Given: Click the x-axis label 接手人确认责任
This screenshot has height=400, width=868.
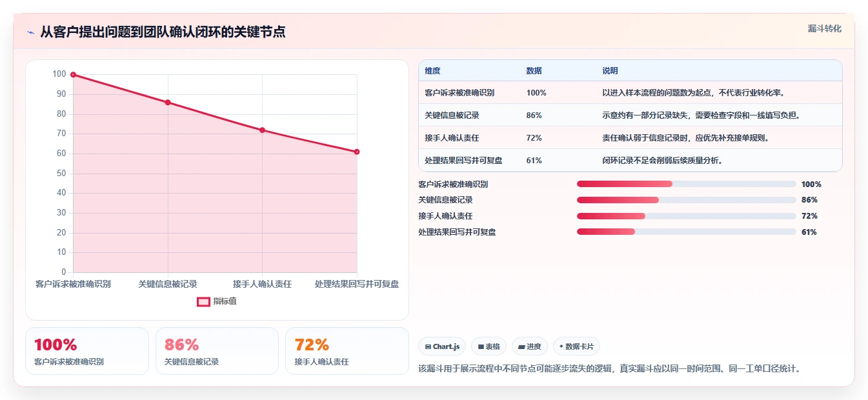Looking at the screenshot, I should pyautogui.click(x=262, y=284).
